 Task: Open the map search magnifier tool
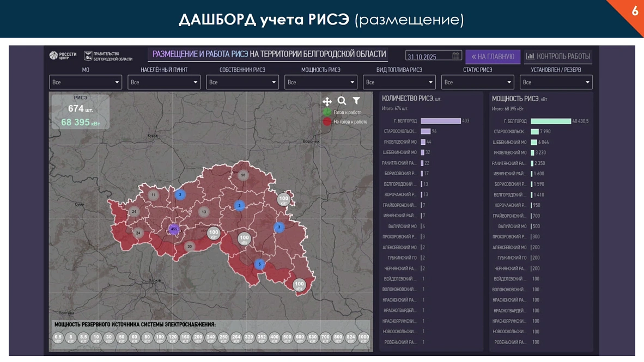tap(342, 101)
